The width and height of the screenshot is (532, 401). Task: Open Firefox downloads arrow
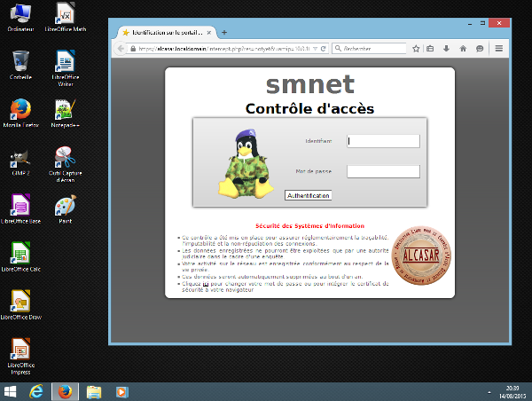(x=447, y=49)
